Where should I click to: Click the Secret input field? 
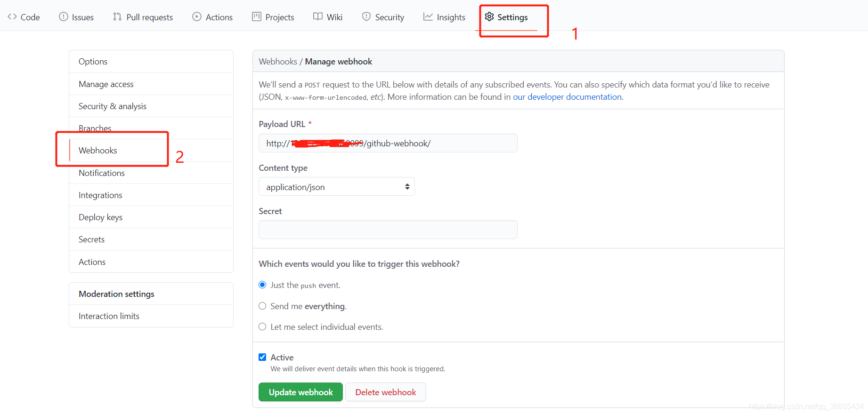(388, 230)
